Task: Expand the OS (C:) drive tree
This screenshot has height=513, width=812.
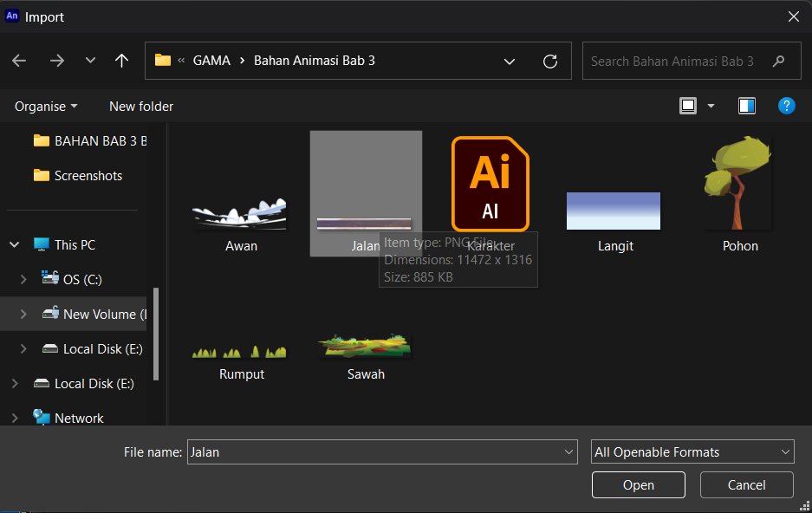Action: [23, 280]
